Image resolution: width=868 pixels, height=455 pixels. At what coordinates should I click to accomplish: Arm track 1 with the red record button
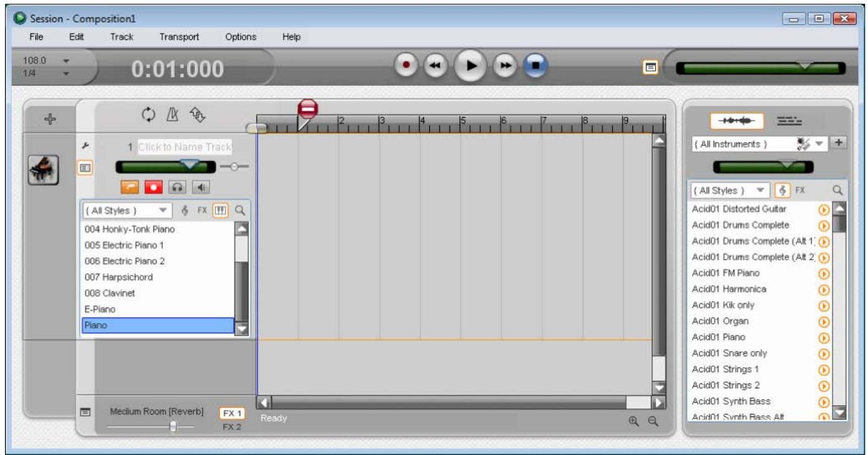(x=153, y=187)
